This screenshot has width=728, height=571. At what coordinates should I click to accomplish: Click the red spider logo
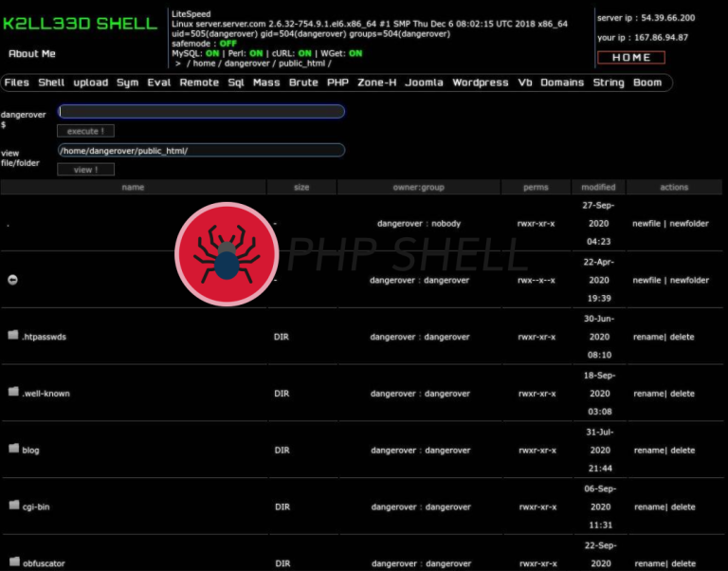click(226, 254)
